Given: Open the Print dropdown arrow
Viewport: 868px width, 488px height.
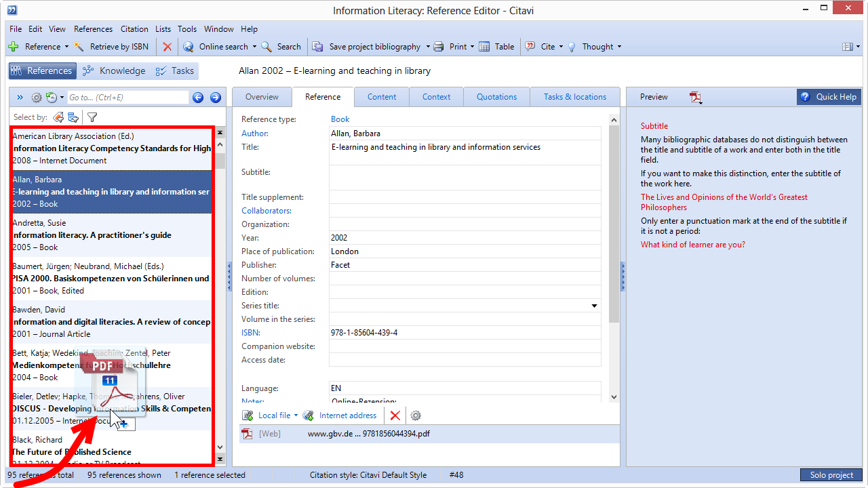Looking at the screenshot, I should 473,47.
